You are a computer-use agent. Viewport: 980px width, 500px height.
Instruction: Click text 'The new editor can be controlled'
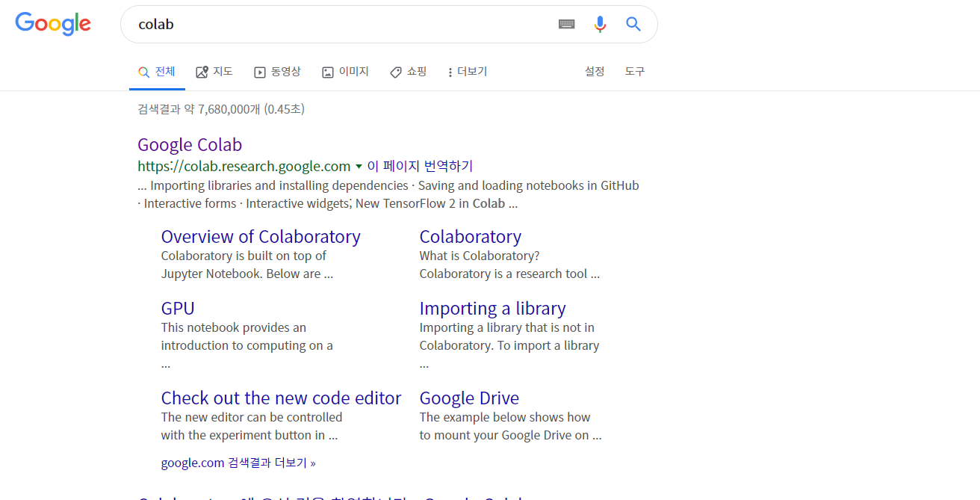(252, 417)
